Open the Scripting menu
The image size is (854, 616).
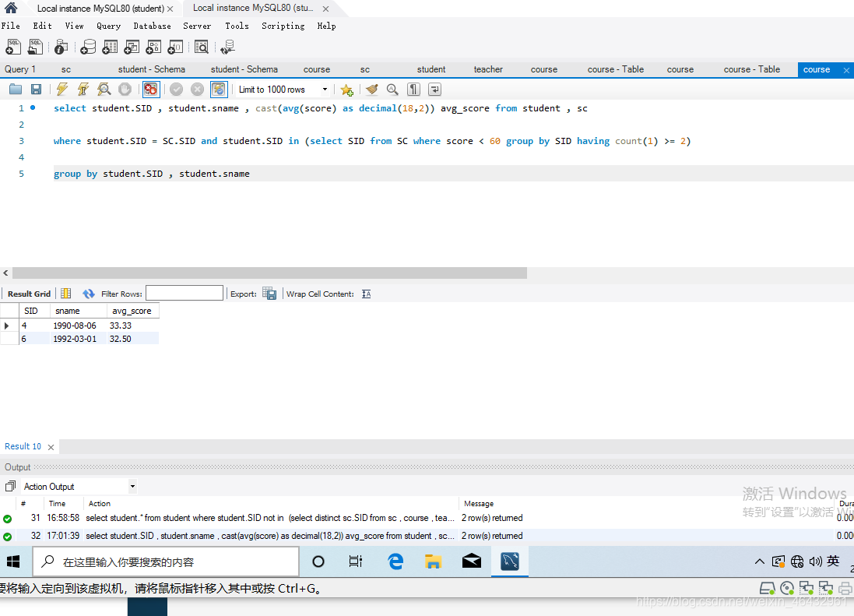tap(283, 26)
